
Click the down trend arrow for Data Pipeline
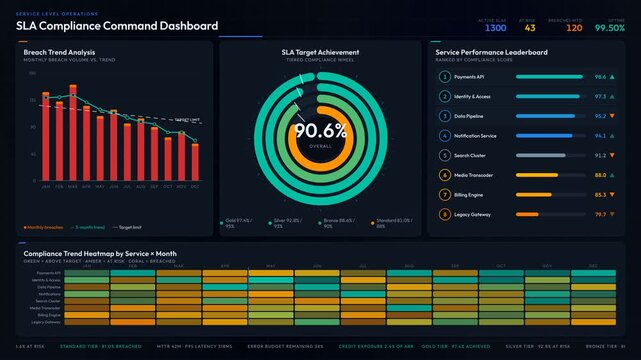point(612,116)
